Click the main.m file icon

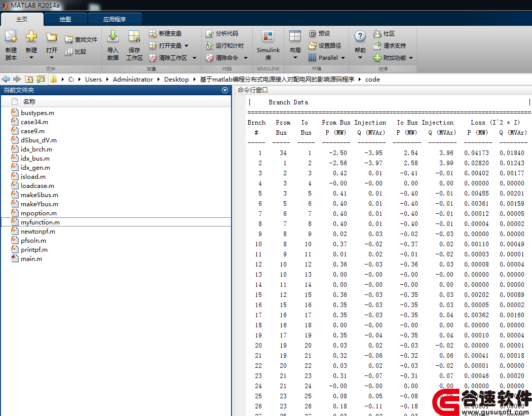coord(15,258)
